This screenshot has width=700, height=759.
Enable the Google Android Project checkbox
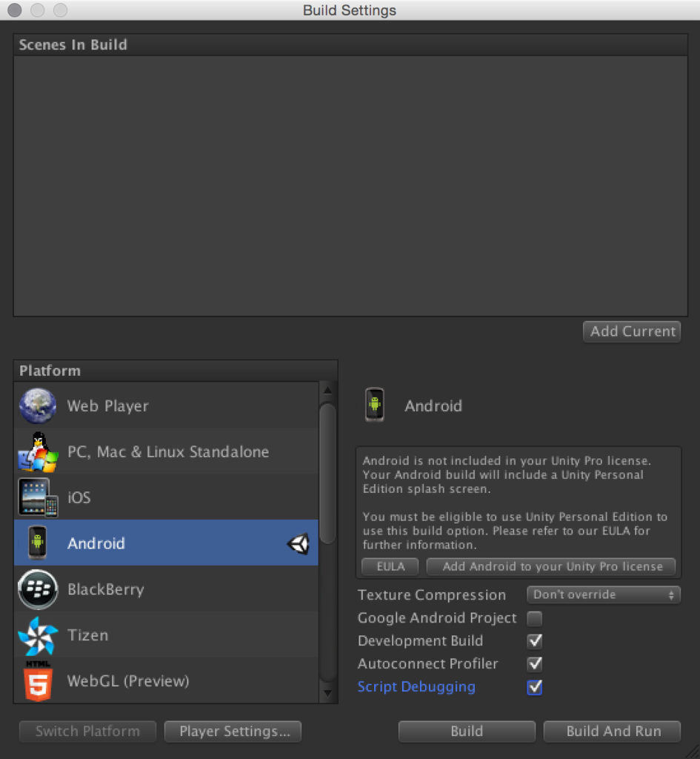click(x=535, y=618)
